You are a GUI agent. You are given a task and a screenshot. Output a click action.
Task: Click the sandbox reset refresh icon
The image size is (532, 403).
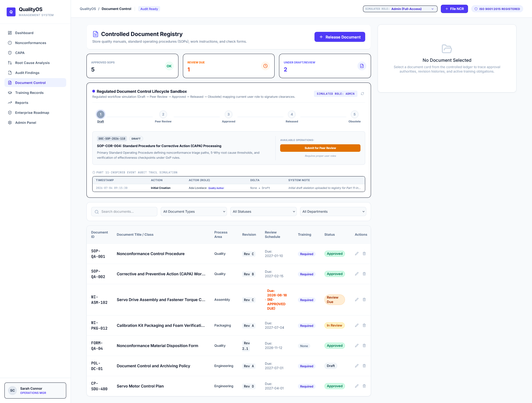362,94
